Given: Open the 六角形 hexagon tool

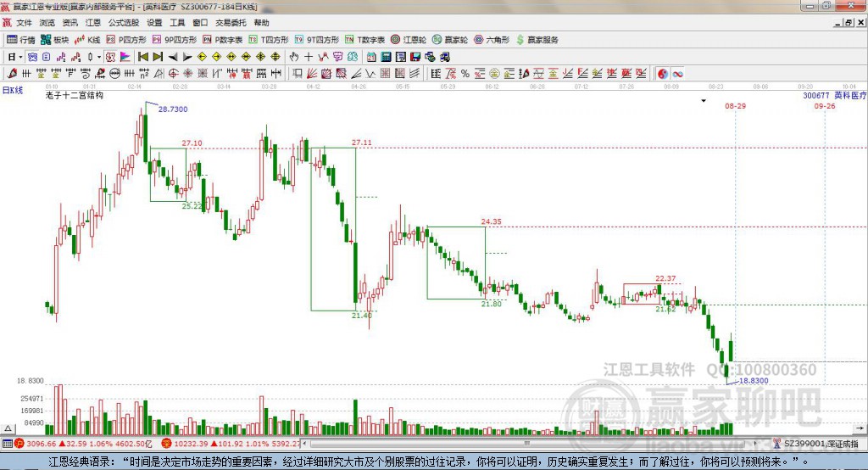Looking at the screenshot, I should click(492, 40).
